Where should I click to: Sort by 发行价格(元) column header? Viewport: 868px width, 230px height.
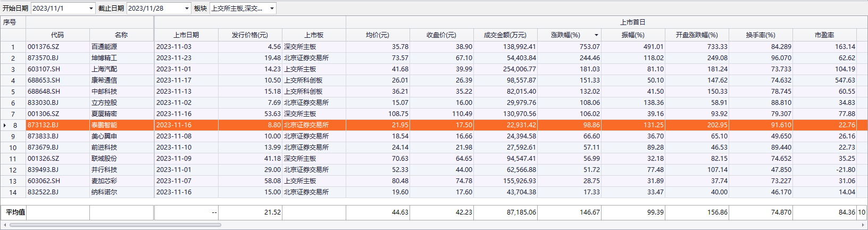click(250, 35)
